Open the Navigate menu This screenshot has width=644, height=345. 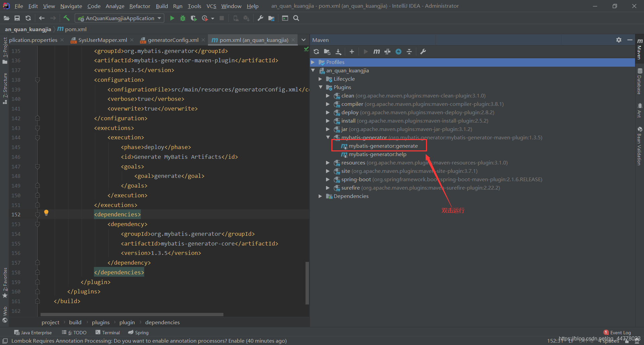click(71, 6)
